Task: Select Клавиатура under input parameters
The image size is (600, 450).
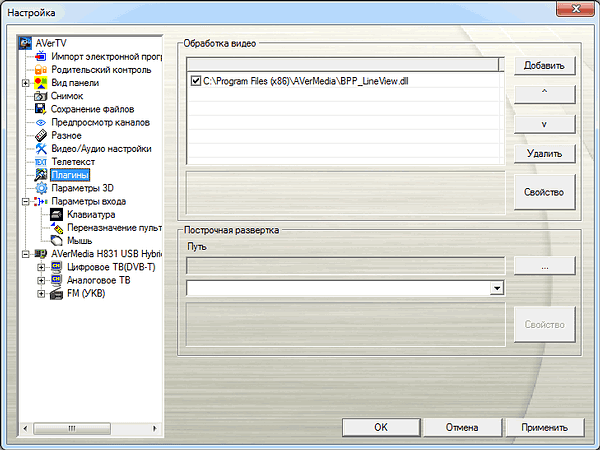Action: pyautogui.click(x=91, y=214)
